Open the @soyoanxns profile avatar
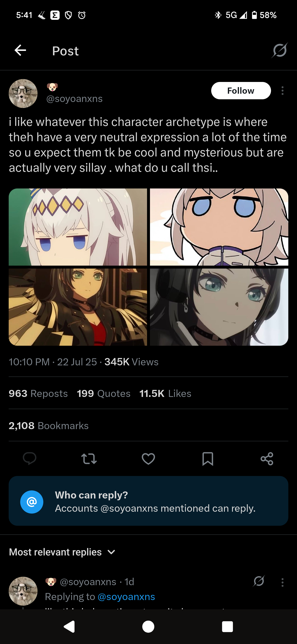The image size is (297, 644). (x=23, y=94)
